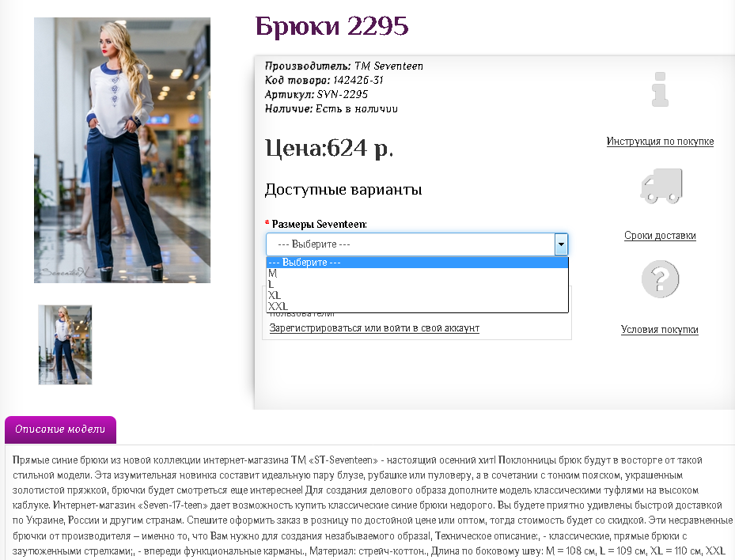Open the Условия покупки link
This screenshot has width=735, height=560.
(660, 330)
